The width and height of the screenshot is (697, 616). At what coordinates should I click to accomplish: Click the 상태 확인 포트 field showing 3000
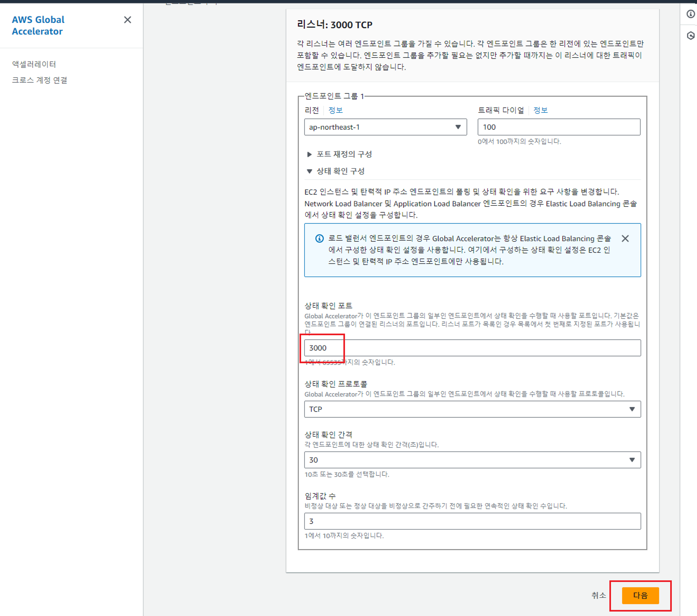point(472,348)
